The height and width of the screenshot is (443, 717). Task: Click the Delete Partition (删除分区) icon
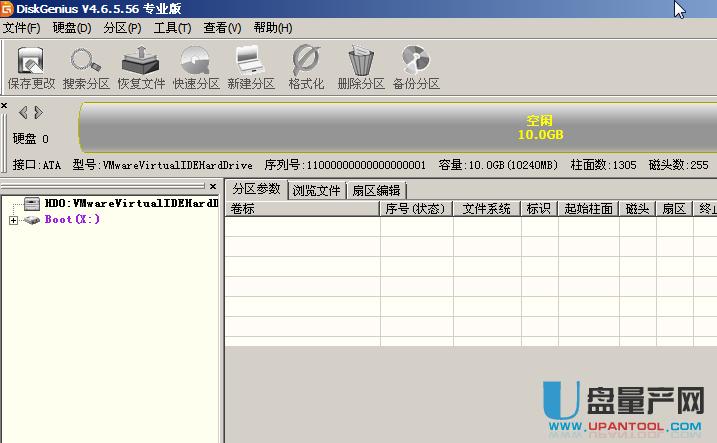click(361, 67)
